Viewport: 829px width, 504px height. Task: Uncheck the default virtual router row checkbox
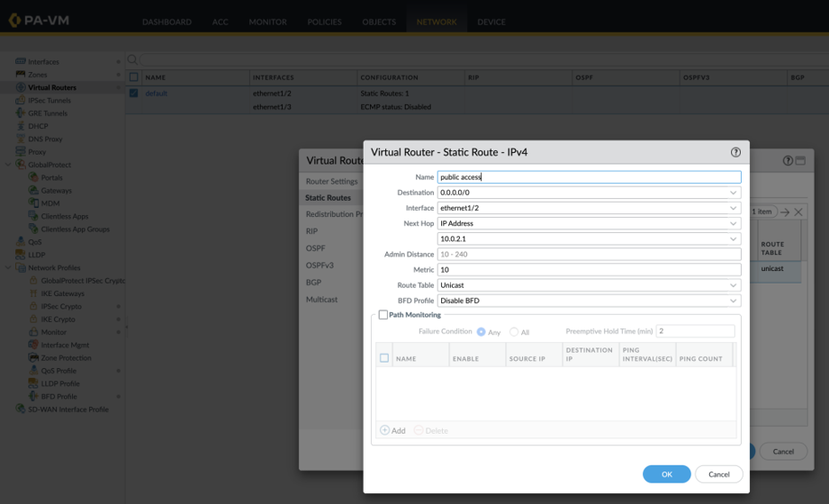tap(133, 93)
